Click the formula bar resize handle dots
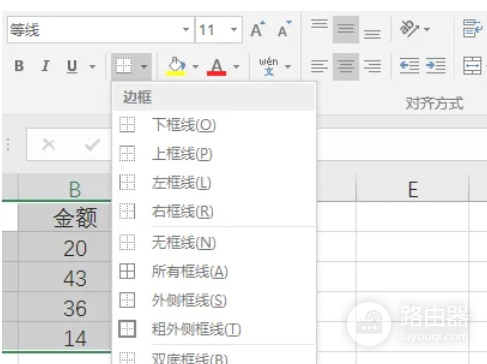 point(8,145)
